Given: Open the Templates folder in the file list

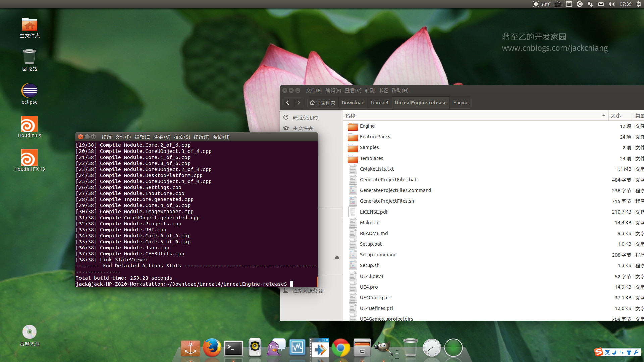Looking at the screenshot, I should 371,158.
